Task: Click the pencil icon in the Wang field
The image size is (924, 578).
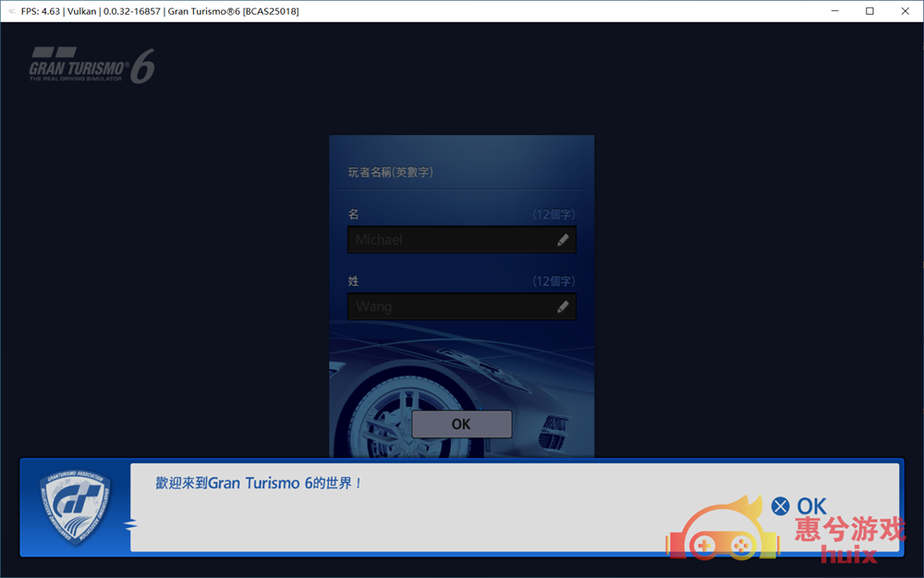Action: (563, 307)
